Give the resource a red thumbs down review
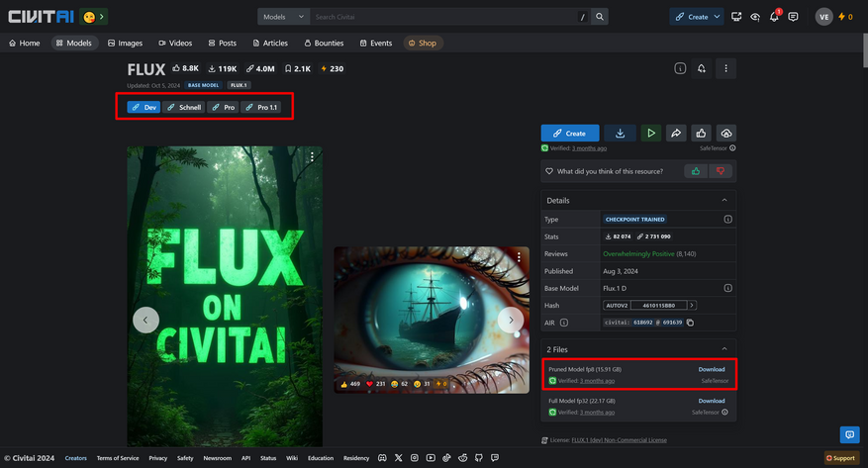The image size is (868, 468). tap(721, 171)
